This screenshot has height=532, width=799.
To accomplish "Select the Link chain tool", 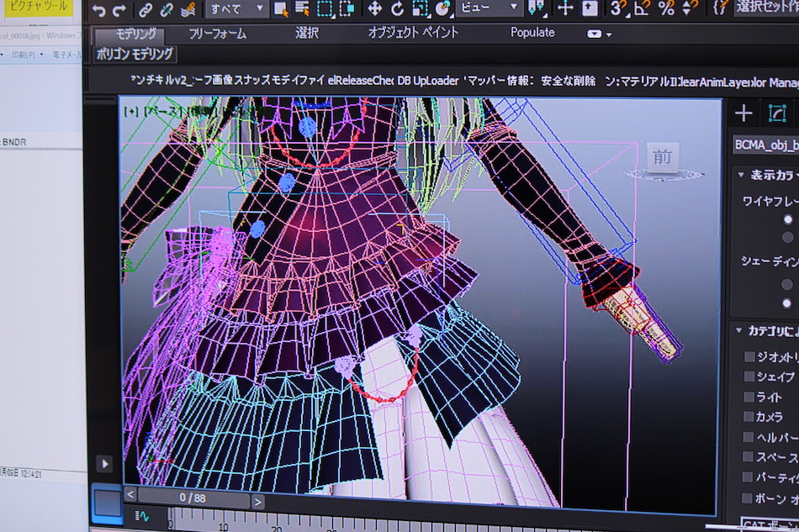I will tap(146, 11).
